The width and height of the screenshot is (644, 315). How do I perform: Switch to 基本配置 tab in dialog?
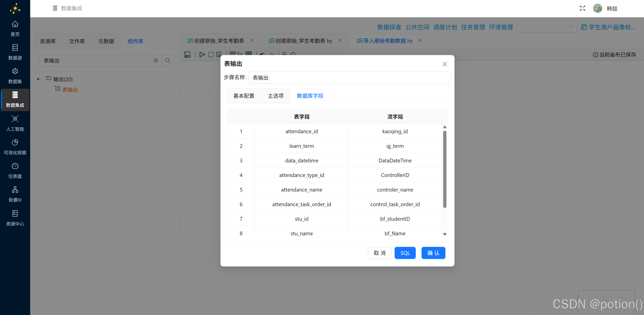pos(244,96)
